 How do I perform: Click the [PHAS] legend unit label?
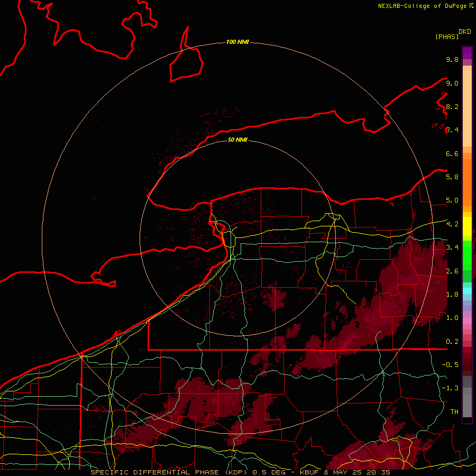point(447,37)
